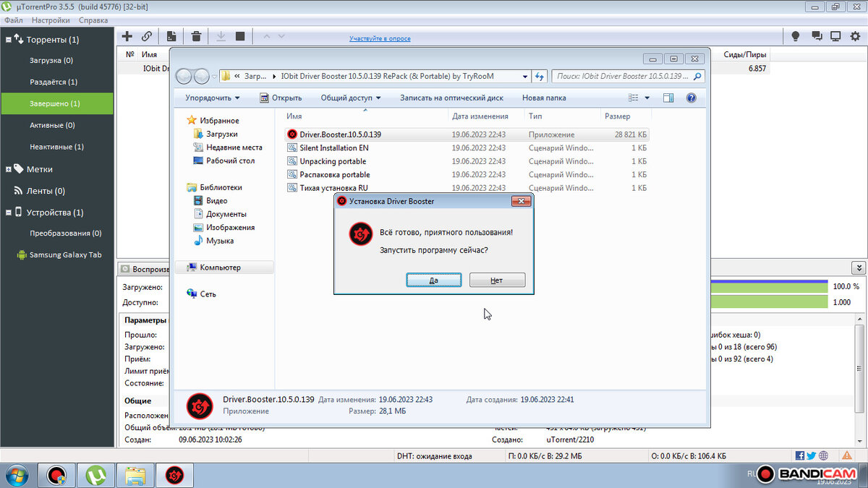Click the Start Torrent download arrow icon
The image size is (868, 488).
coord(221,36)
